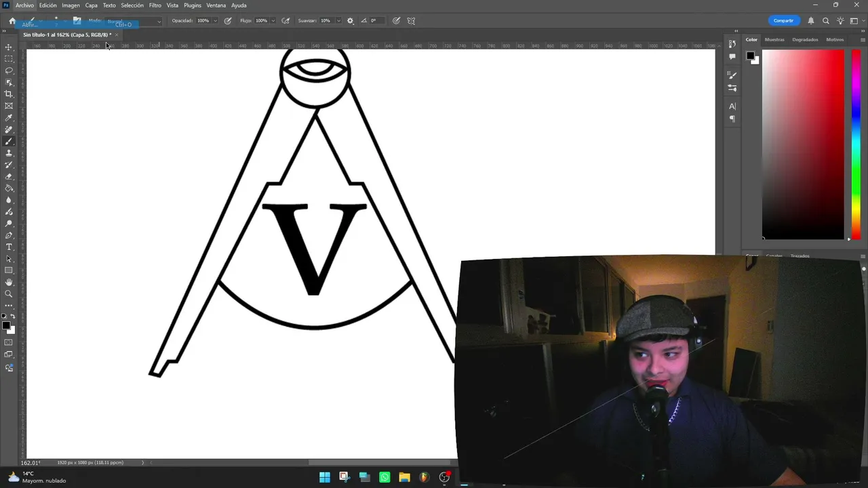
Task: Open the Windows Start menu
Action: coord(325,477)
